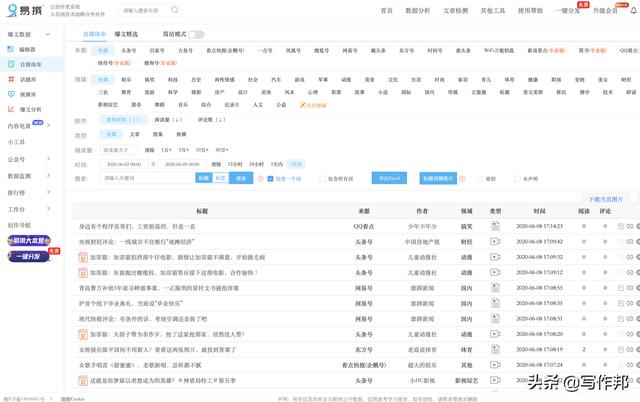The height and width of the screenshot is (402, 640).
Task: Click the 下载当前图片 link
Action: 606,199
